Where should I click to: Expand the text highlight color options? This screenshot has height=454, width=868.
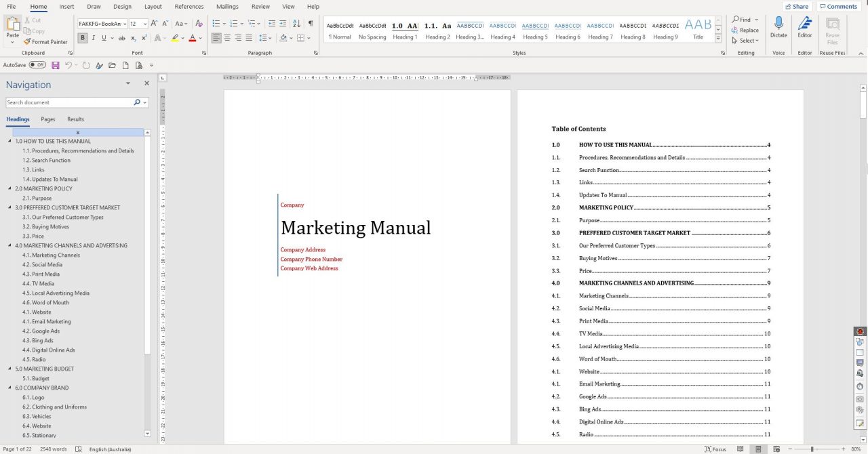tap(183, 39)
